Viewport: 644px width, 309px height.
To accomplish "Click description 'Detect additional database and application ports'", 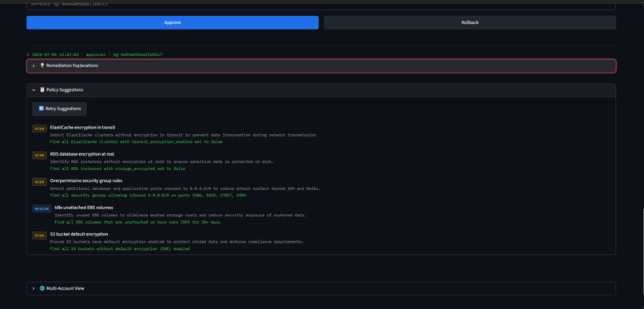I will click(x=185, y=188).
